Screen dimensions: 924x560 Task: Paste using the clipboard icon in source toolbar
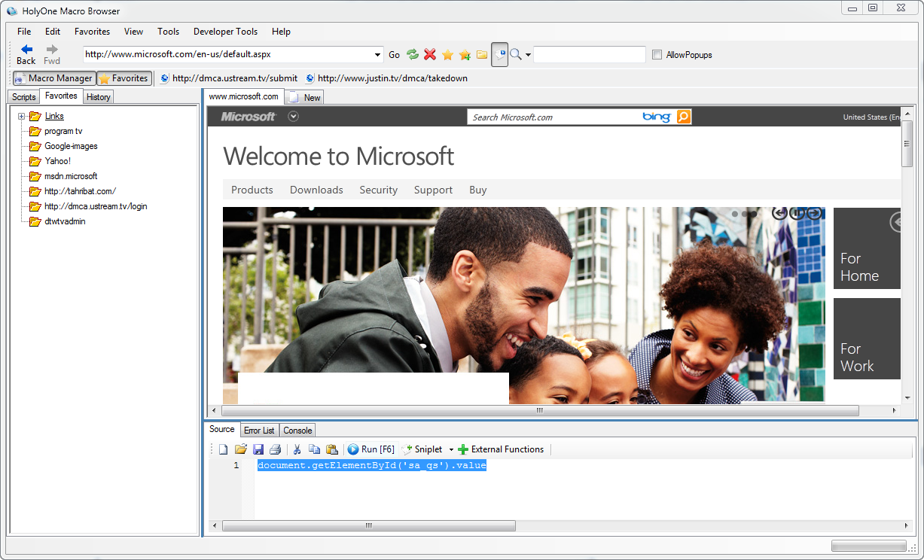click(331, 449)
